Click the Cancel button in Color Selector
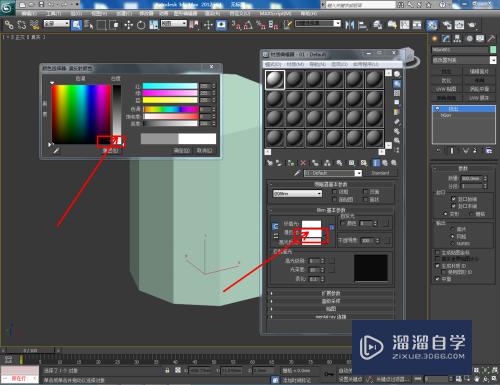The width and height of the screenshot is (500, 385). pyautogui.click(x=204, y=151)
